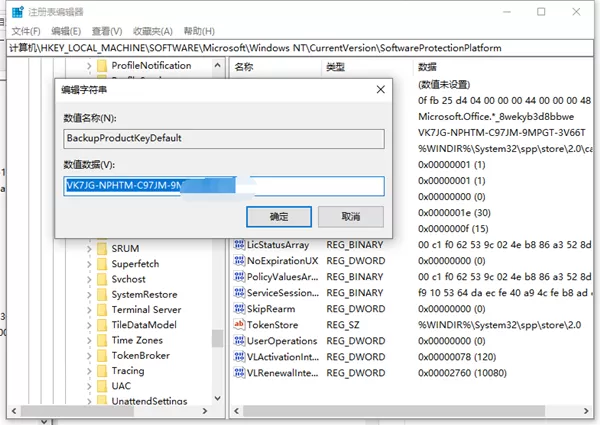Expand the TokenBroker tree node
The width and height of the screenshot is (600, 425).
coord(89,356)
